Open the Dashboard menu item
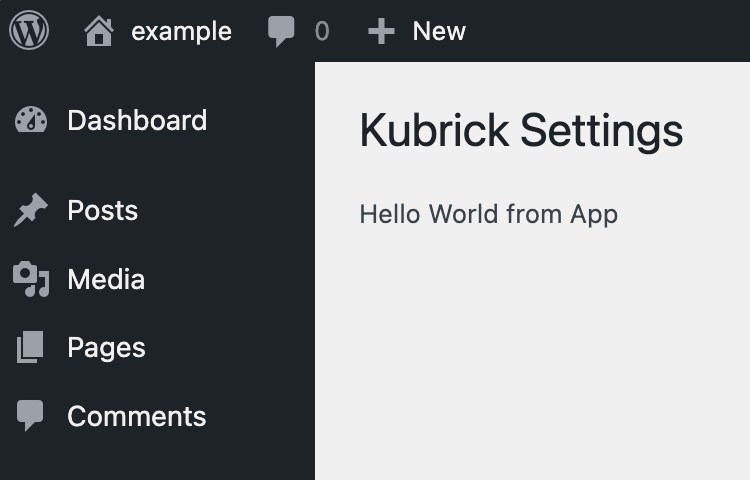The image size is (750, 480). [x=137, y=121]
